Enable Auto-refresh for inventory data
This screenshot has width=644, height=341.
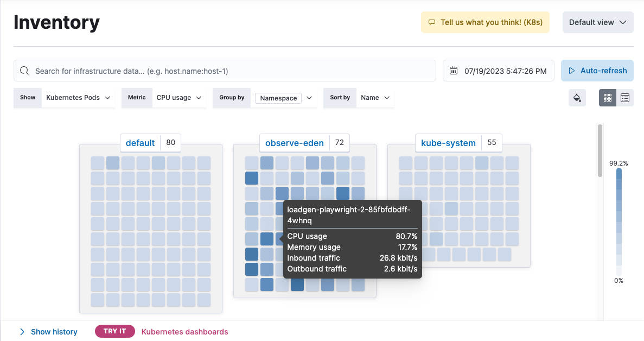(597, 71)
